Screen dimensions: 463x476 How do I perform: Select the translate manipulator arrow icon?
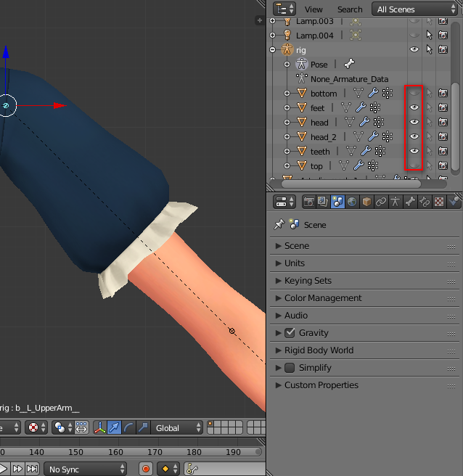click(x=114, y=427)
